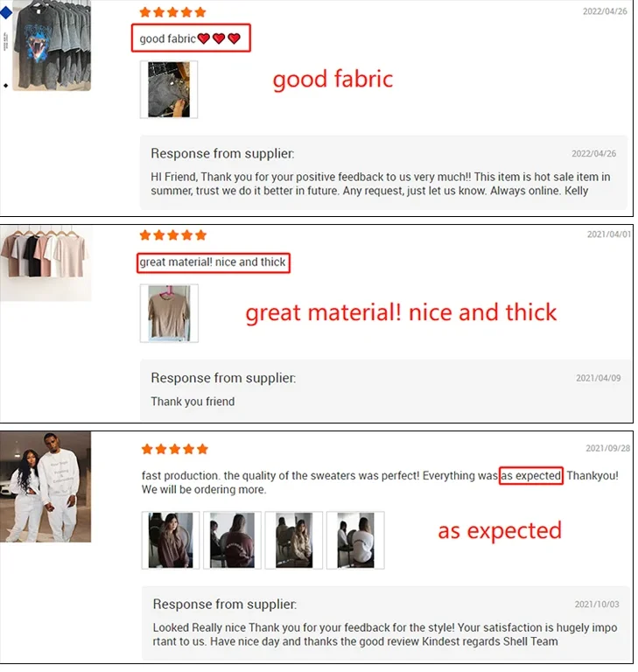The width and height of the screenshot is (638, 672).
Task: Select the boxed 'great material! nice and thick' review text
Action: [x=213, y=262]
